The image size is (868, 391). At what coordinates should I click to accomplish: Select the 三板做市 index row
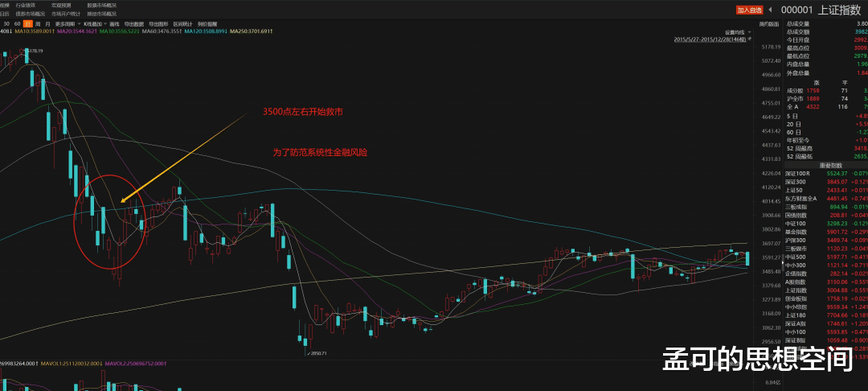pos(826,249)
